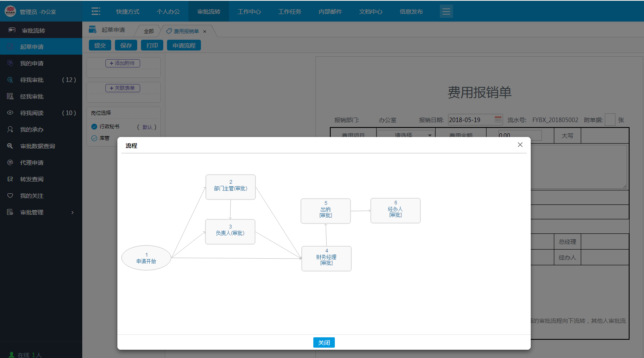The width and height of the screenshot is (644, 358).
Task: Click the 待我审批 sidebar icon
Action: pos(10,80)
